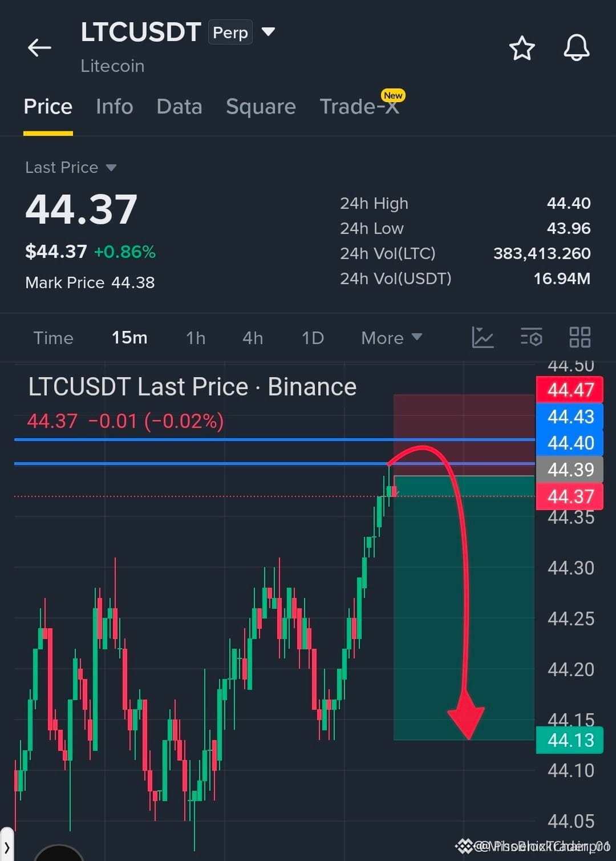This screenshot has height=861, width=616.
Task: Select the 1D chart interval
Action: click(313, 338)
